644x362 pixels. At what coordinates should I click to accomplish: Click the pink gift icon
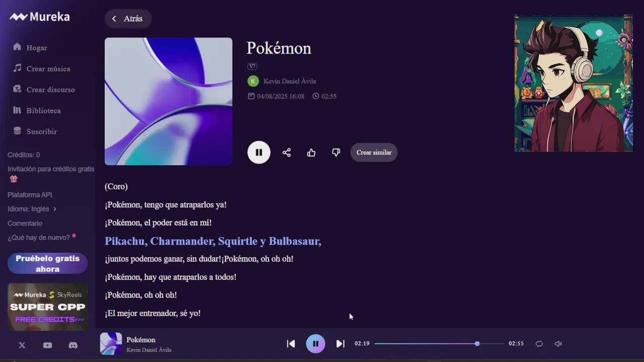[14, 178]
